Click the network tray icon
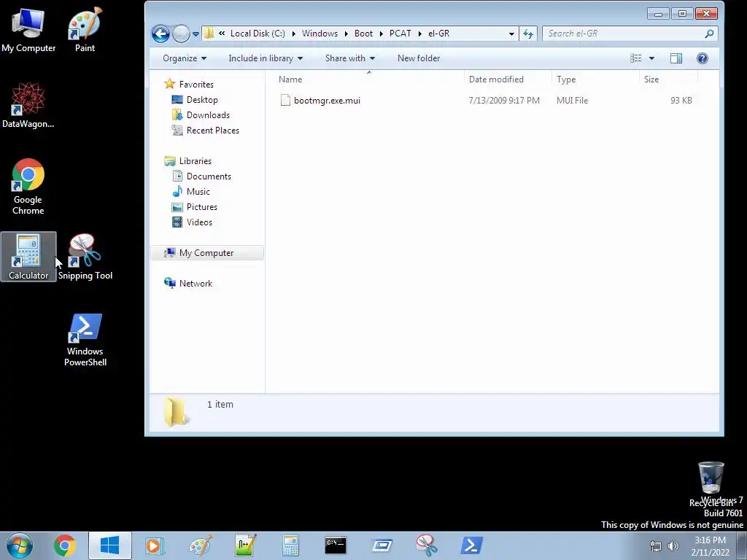Screen dimensions: 747x560 [x=656, y=546]
